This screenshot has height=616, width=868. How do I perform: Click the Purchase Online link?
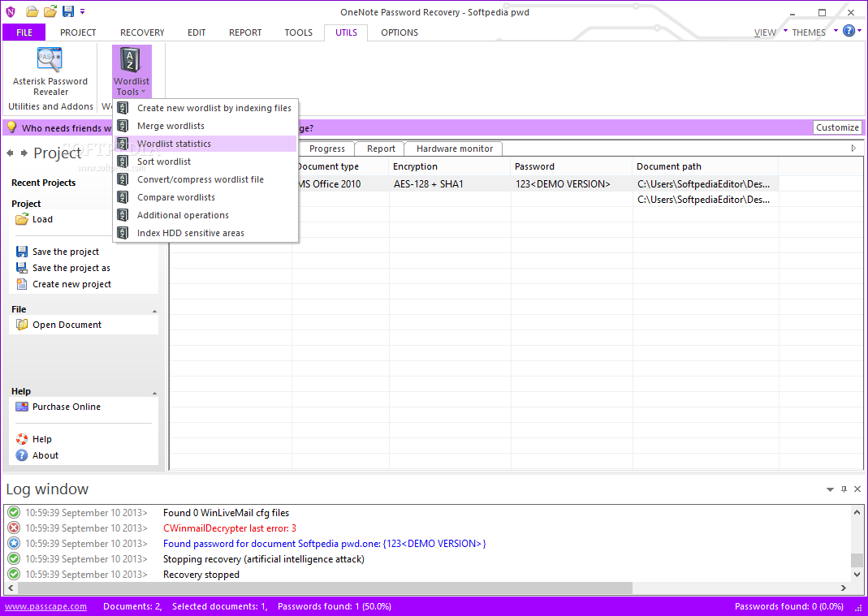pos(67,407)
